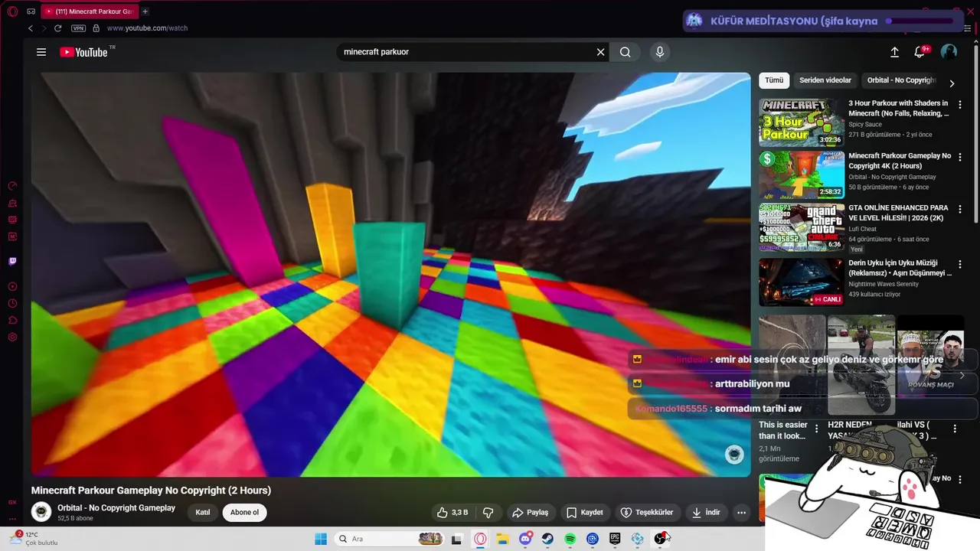Click Abone ol to subscribe
Screen dimensions: 980x551
(x=245, y=513)
